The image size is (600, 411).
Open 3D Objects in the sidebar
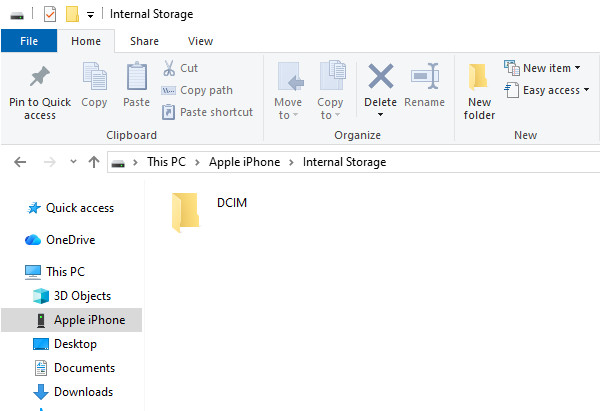click(x=72, y=296)
